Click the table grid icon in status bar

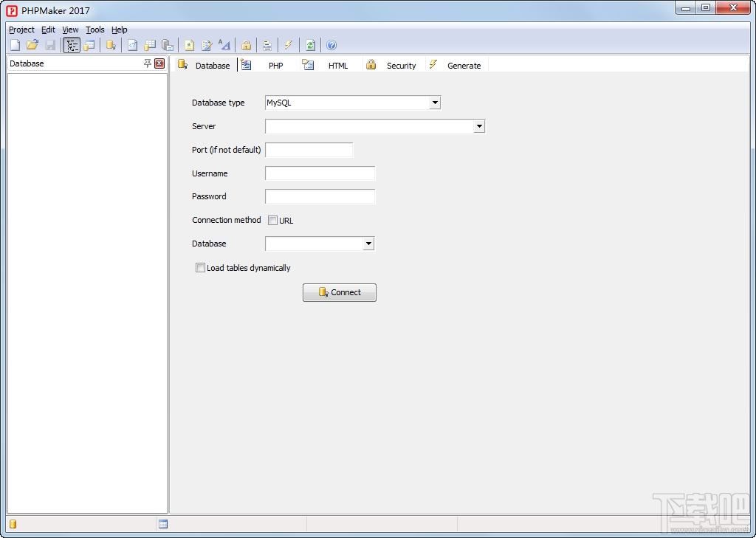pyautogui.click(x=163, y=524)
